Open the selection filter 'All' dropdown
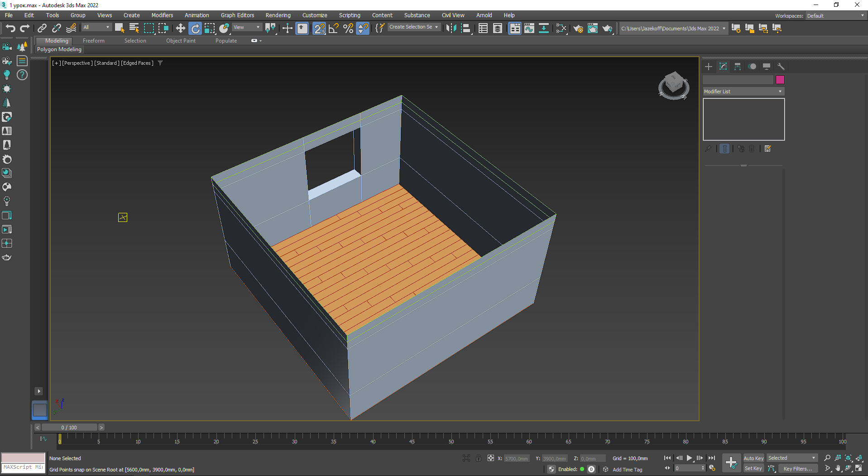The height and width of the screenshot is (476, 868). 96,28
